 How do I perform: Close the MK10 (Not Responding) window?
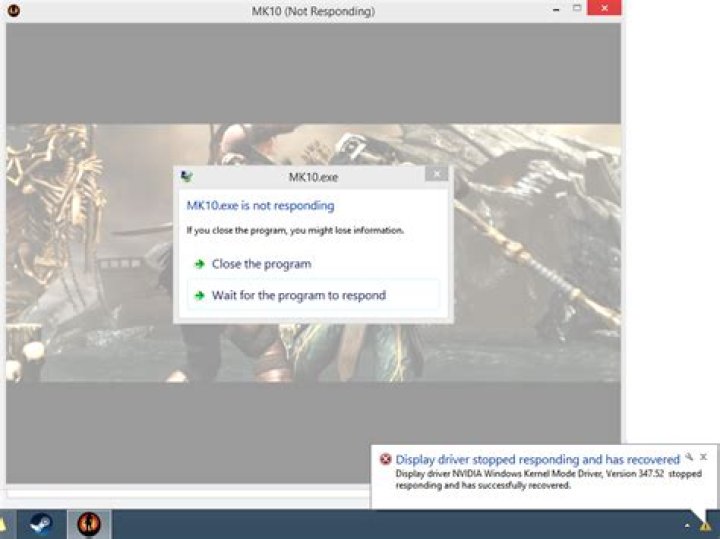tap(604, 8)
